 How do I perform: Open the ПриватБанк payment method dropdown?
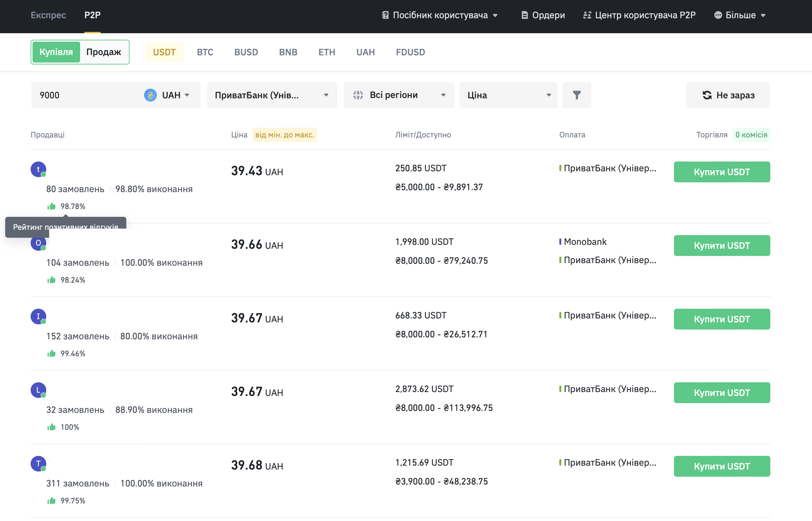272,95
